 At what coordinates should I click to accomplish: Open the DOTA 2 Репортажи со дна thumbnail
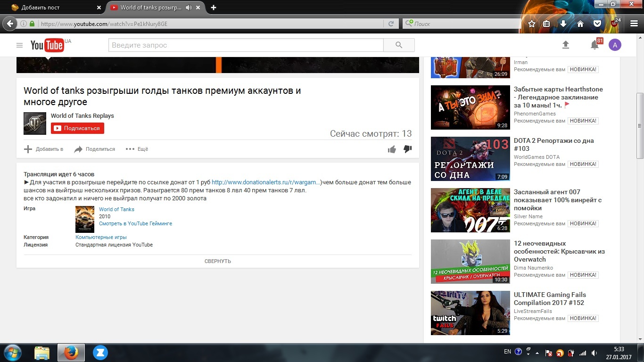pos(471,159)
